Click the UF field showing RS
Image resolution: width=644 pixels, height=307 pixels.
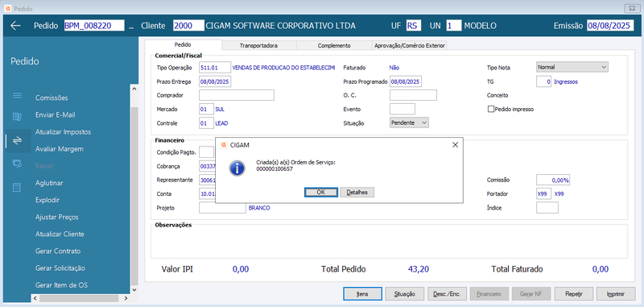coord(413,26)
